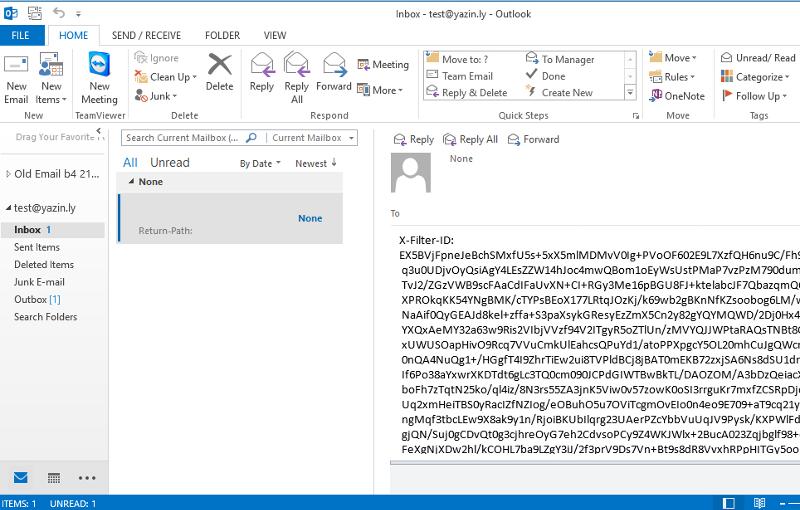This screenshot has width=800, height=510.
Task: Click the search magnifier icon
Action: 251,138
